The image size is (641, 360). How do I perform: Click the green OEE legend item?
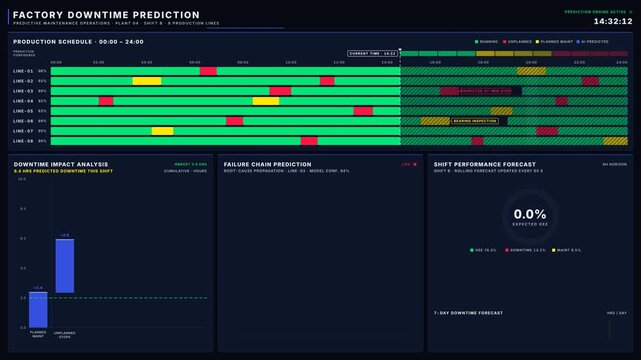483,250
